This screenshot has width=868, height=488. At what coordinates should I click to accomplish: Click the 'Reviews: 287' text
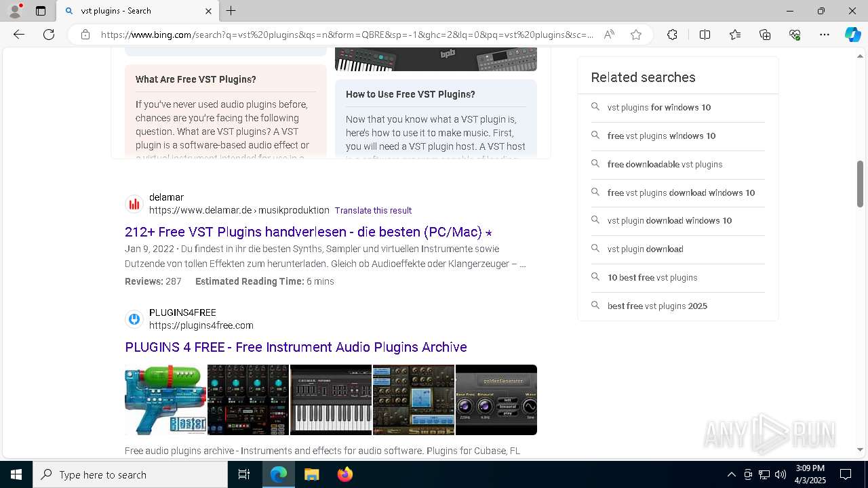[153, 281]
